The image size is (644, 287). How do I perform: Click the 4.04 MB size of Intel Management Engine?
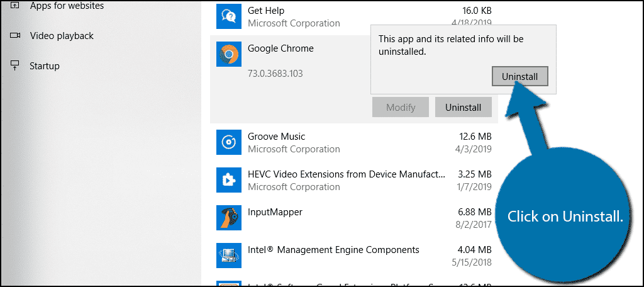pyautogui.click(x=475, y=250)
